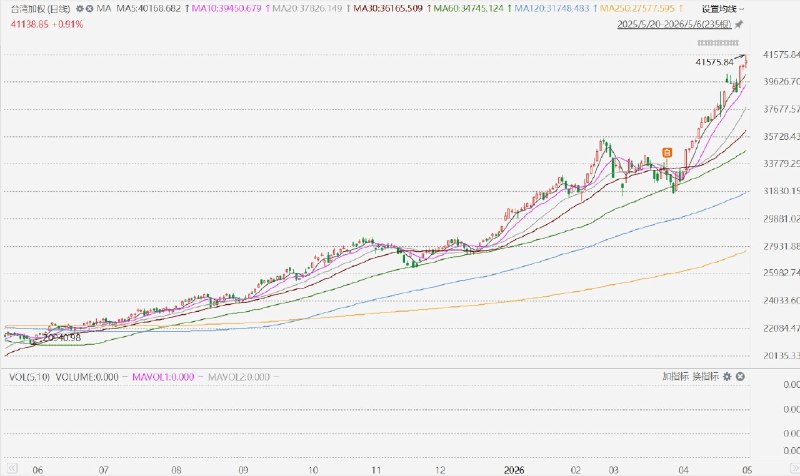Click the 台湾加权 (日线) chart title
This screenshot has width=800, height=476.
[40, 9]
